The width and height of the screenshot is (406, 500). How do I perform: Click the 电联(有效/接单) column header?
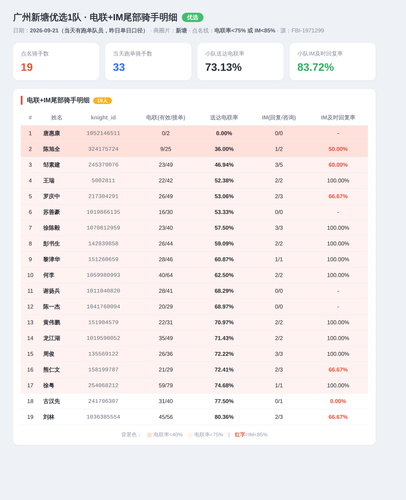[166, 117]
